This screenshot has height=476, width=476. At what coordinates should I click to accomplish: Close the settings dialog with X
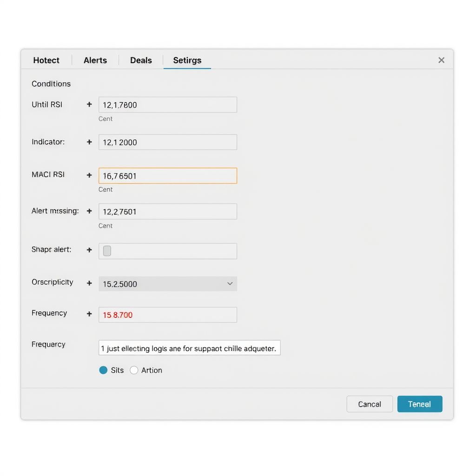pos(441,60)
